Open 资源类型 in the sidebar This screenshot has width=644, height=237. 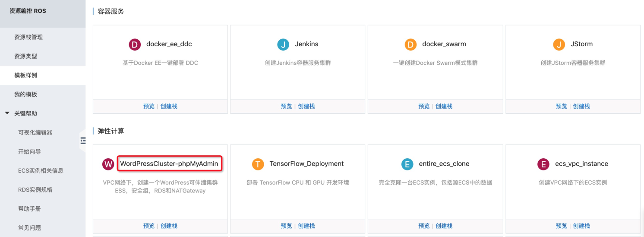click(25, 56)
